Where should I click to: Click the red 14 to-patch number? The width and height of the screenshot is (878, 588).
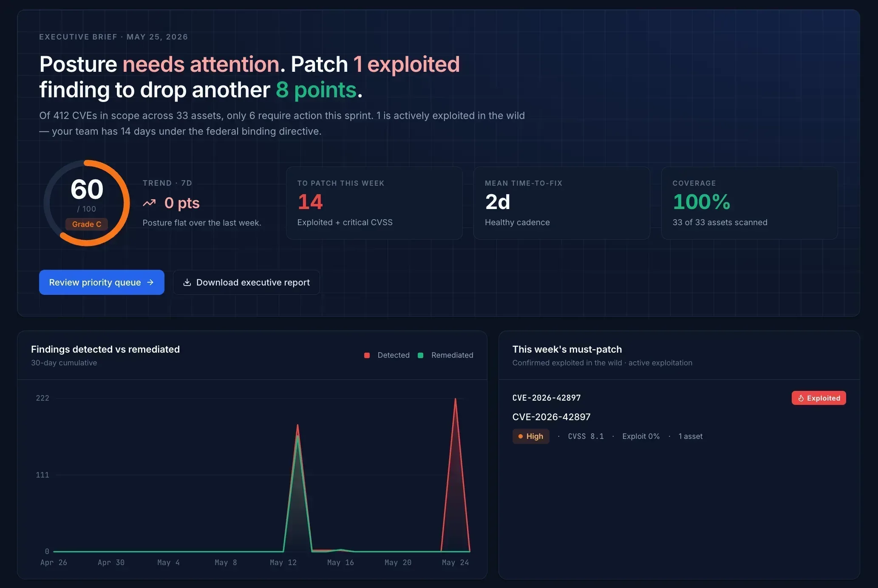point(310,202)
